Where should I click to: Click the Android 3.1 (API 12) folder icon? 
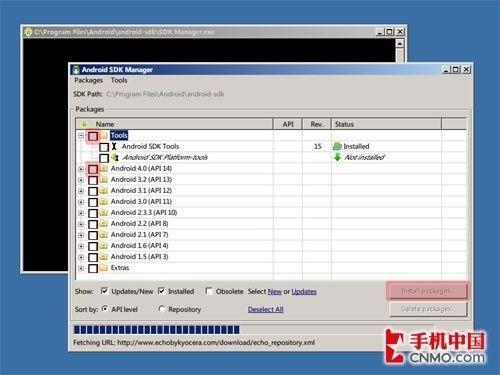(104, 191)
